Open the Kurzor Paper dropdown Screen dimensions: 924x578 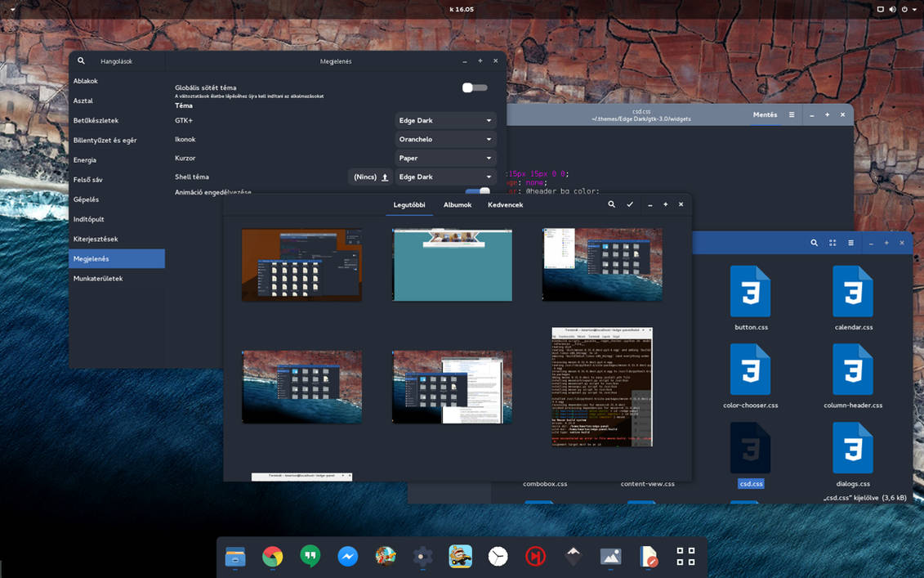click(x=445, y=158)
